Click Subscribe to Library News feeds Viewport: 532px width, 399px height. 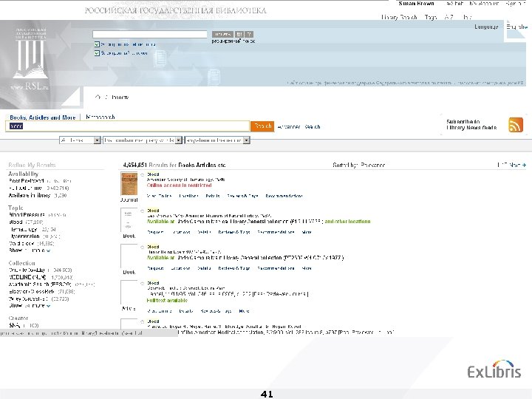pyautogui.click(x=471, y=125)
